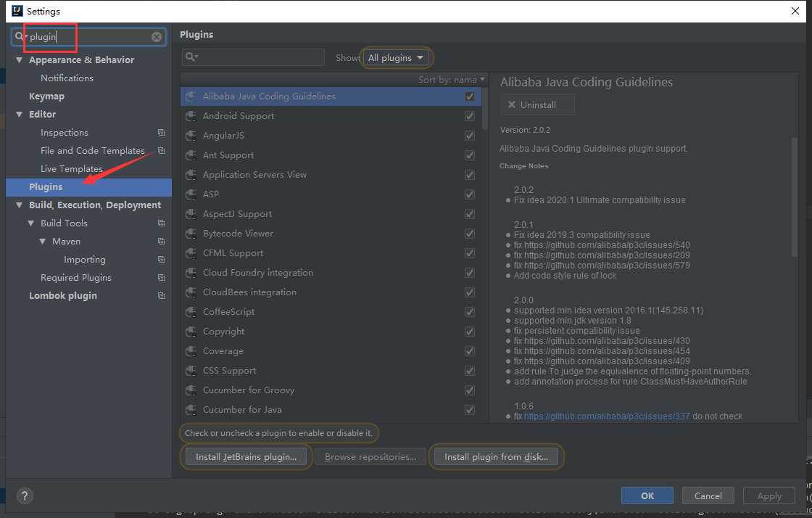Toggle the Ant Support checkbox

click(x=470, y=155)
